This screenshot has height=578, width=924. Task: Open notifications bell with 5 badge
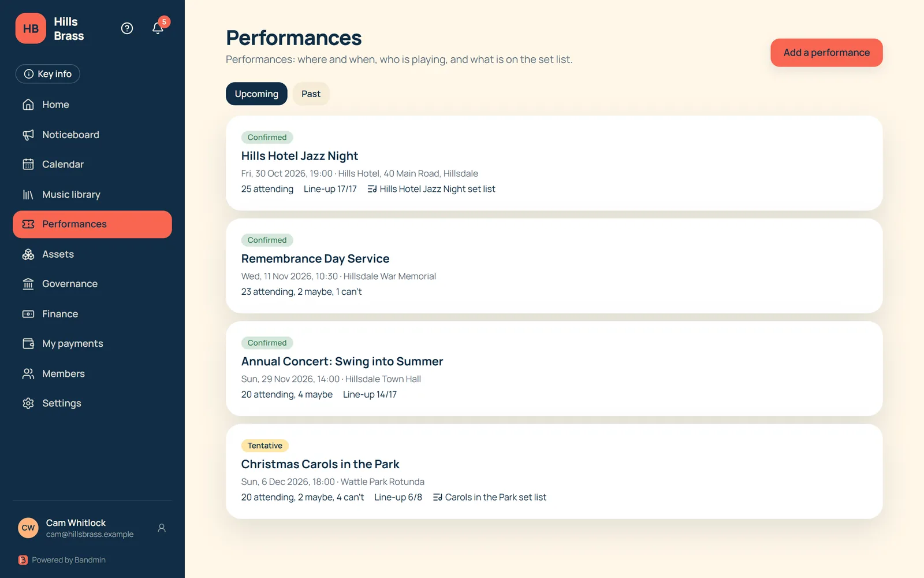click(x=158, y=28)
